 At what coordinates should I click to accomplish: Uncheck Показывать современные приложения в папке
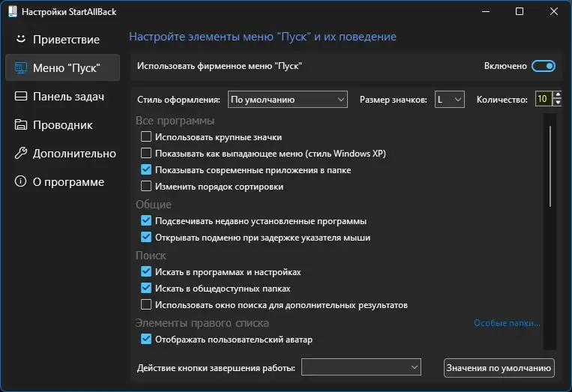146,169
